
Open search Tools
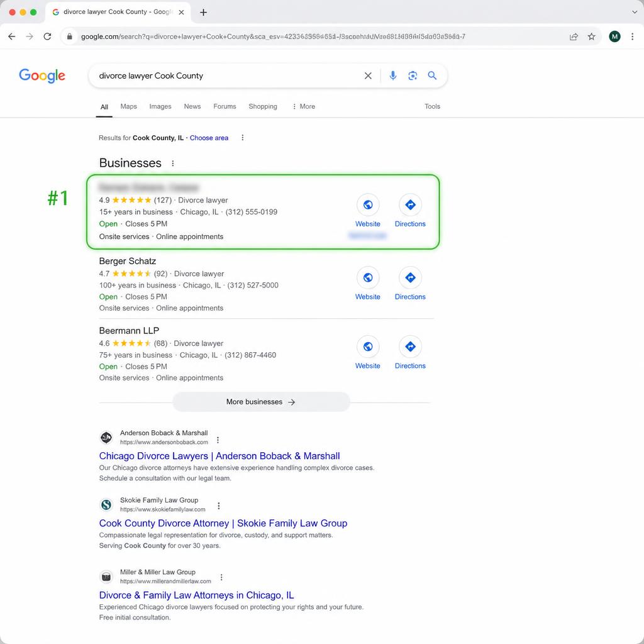432,106
